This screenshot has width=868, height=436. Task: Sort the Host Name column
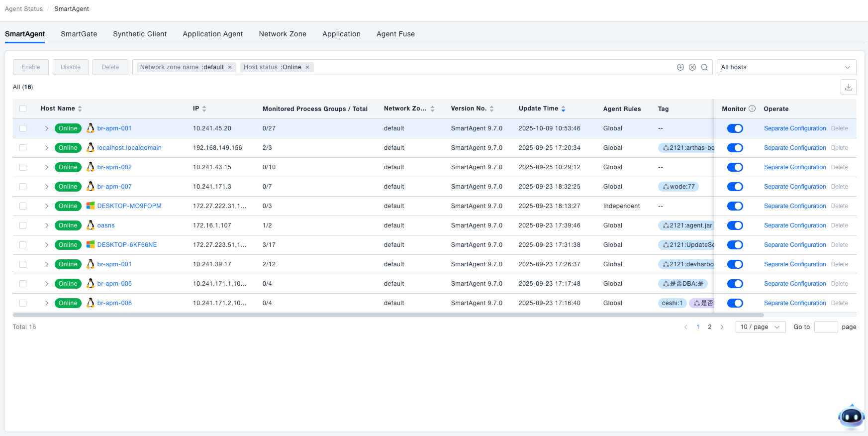tap(80, 109)
